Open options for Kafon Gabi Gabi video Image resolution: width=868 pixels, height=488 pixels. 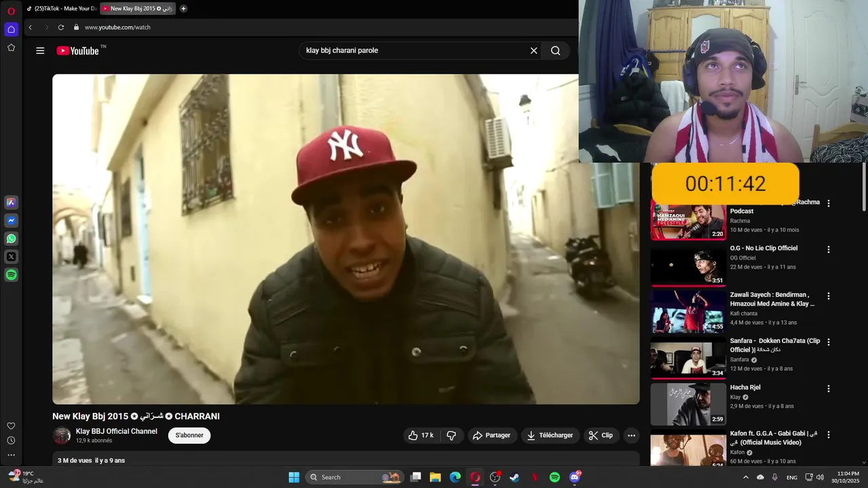[828, 435]
